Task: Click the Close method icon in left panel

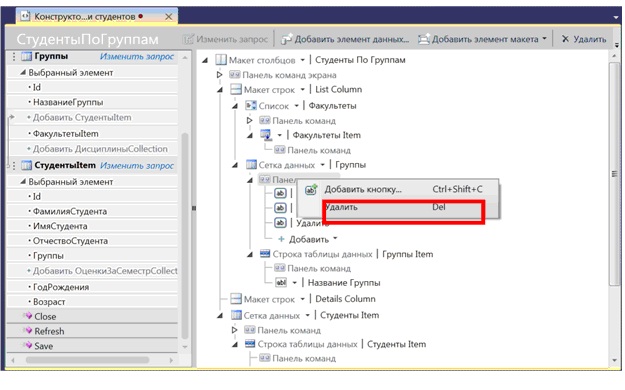Action: (x=28, y=316)
